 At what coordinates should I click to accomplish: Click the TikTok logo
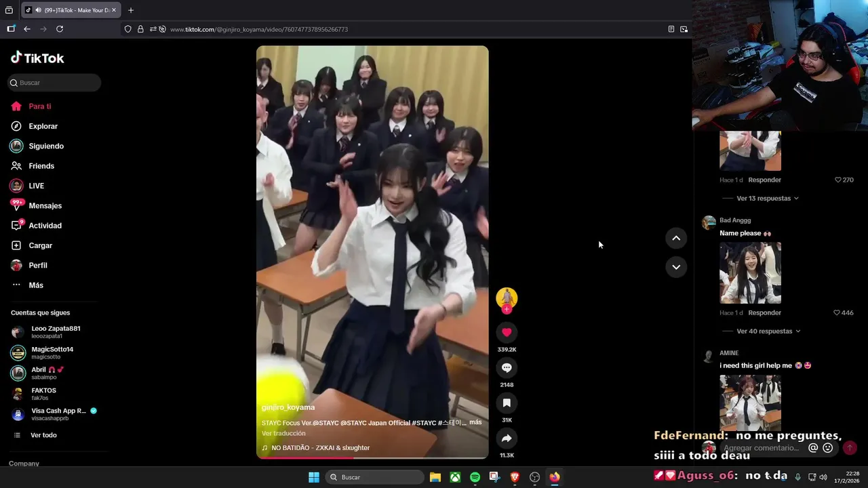tap(37, 58)
